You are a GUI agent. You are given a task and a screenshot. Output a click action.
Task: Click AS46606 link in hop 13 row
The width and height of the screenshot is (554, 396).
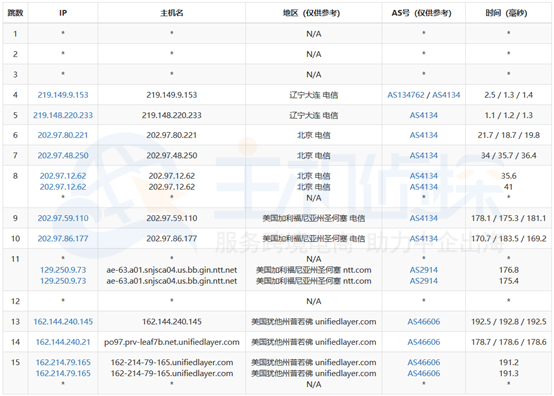click(424, 321)
